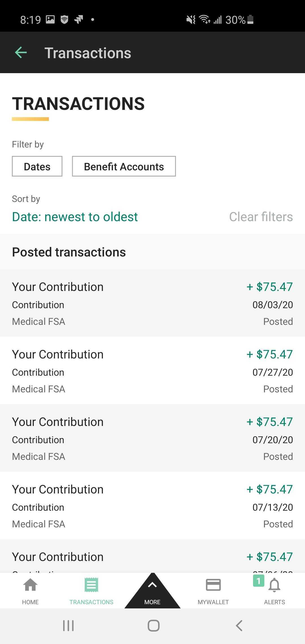Open the MyWallet card icon
The image size is (305, 644).
point(213,585)
